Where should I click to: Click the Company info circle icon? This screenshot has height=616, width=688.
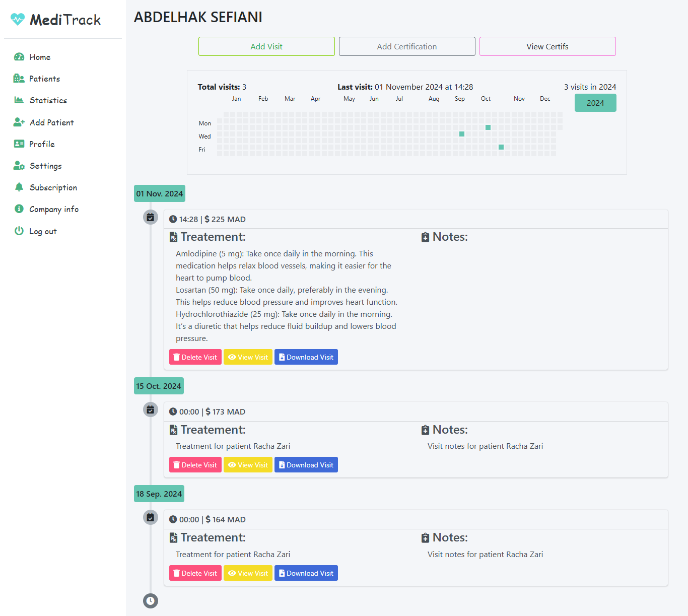(x=19, y=209)
